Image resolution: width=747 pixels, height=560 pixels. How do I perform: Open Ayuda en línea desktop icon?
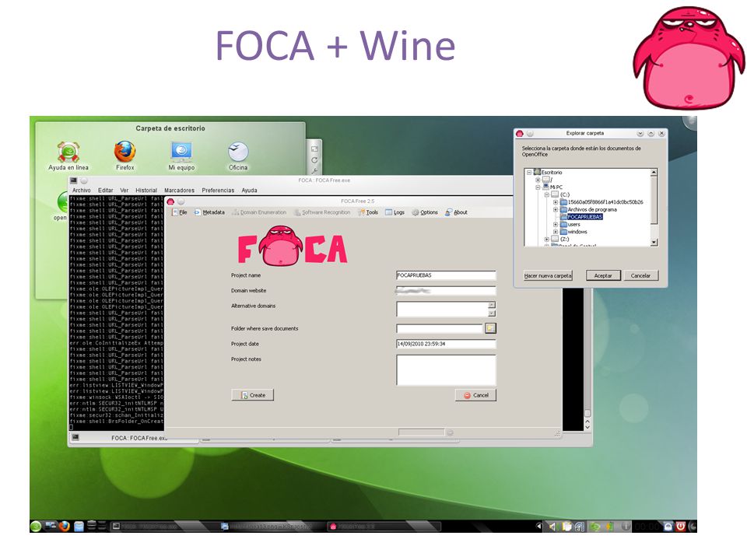click(68, 156)
